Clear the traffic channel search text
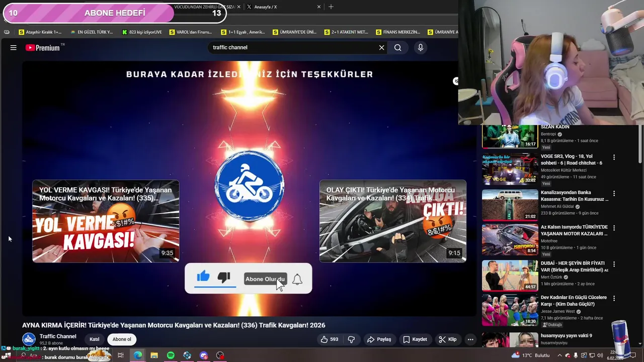The height and width of the screenshot is (362, 644). 381,47
